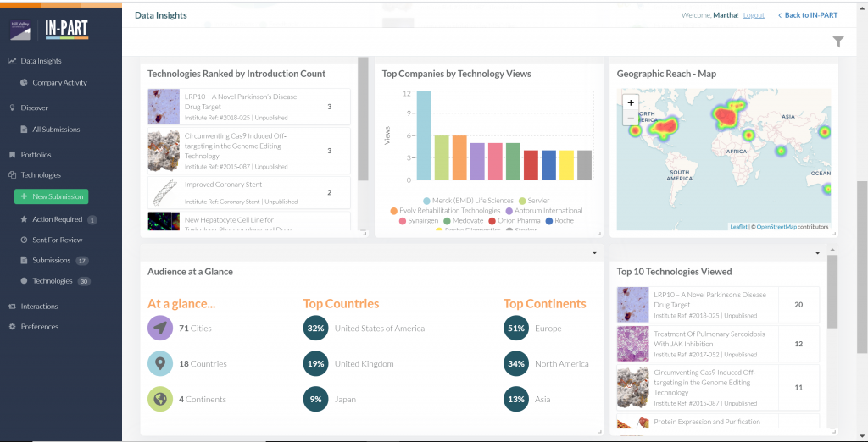Click the Coronary Stent thumbnail image
Screen dimensions: 868x442
164,192
